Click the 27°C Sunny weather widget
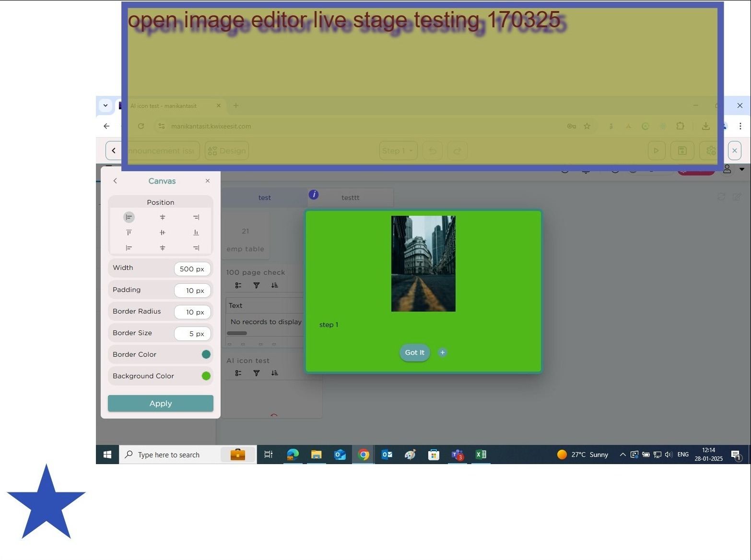 point(583,455)
